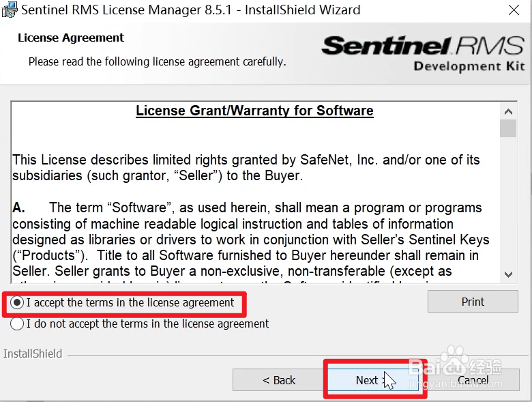Image resolution: width=532 pixels, height=402 pixels.
Task: Click the license scrollbar down arrow
Action: tap(508, 273)
